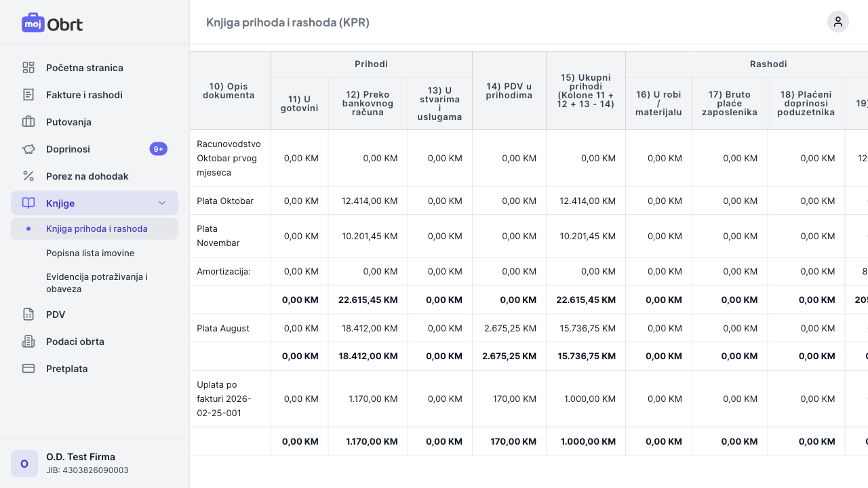868x488 pixels.
Task: Click the Porez na dohodak percent icon
Action: [28, 176]
